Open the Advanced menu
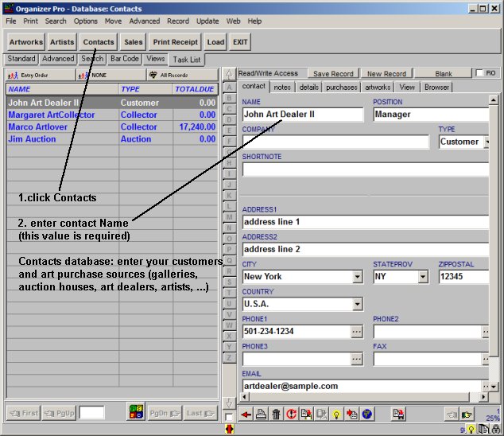The height and width of the screenshot is (436, 504). point(145,21)
